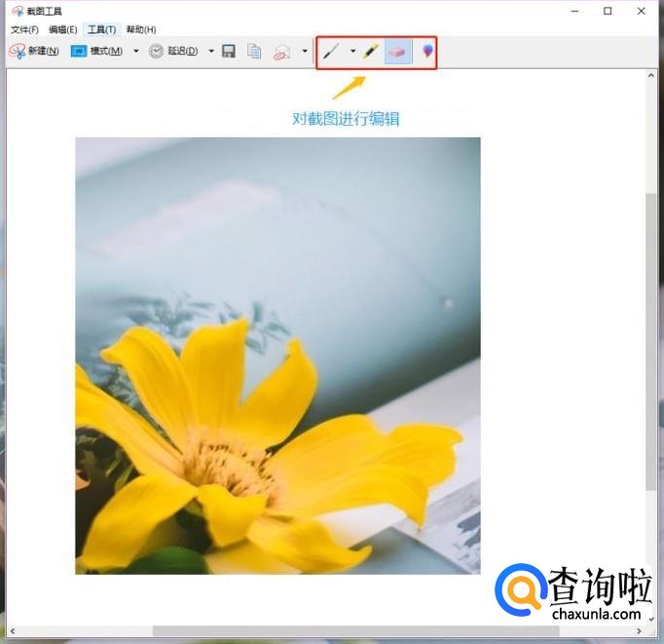Screen dimensions: 664x644
Task: Select the Pen tool
Action: pos(332,51)
